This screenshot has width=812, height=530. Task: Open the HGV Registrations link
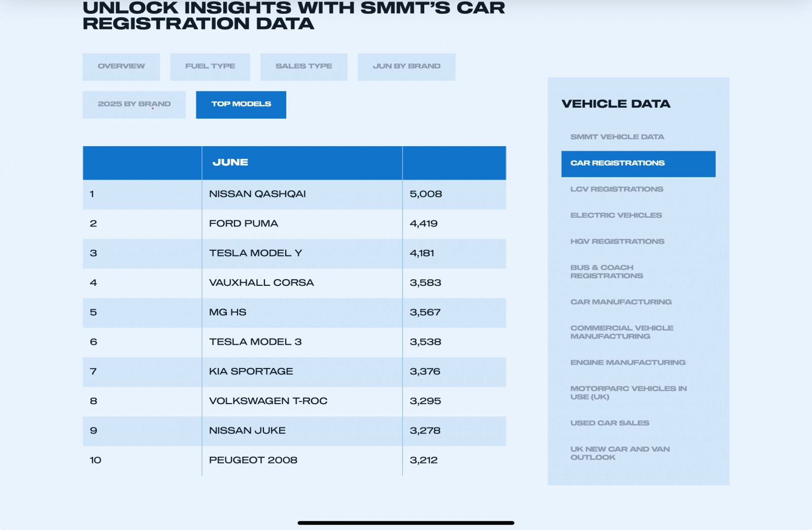[x=617, y=242]
